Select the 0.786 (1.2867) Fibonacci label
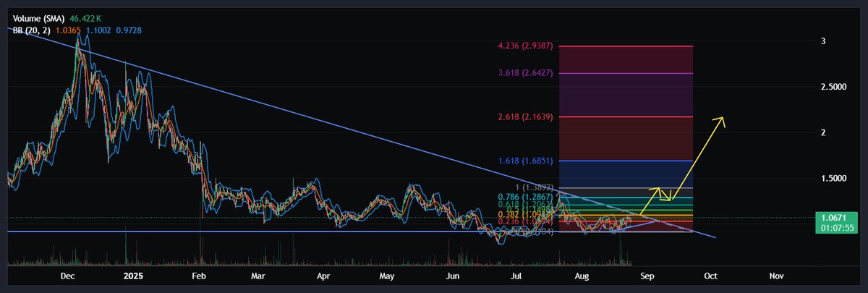The image size is (868, 293). pos(526,197)
